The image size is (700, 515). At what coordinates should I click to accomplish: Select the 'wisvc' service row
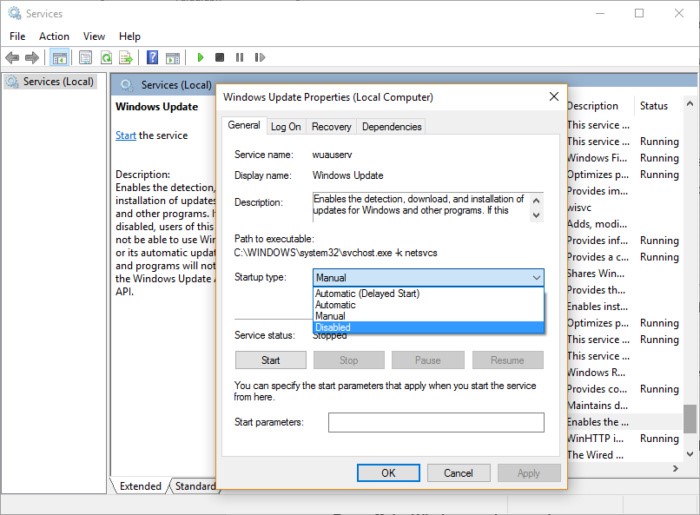(x=623, y=208)
